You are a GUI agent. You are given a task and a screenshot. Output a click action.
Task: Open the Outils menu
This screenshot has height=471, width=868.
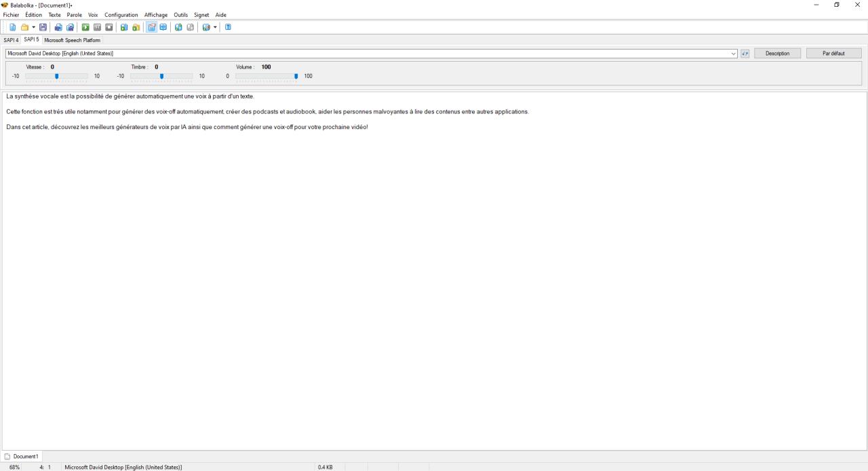click(x=180, y=15)
